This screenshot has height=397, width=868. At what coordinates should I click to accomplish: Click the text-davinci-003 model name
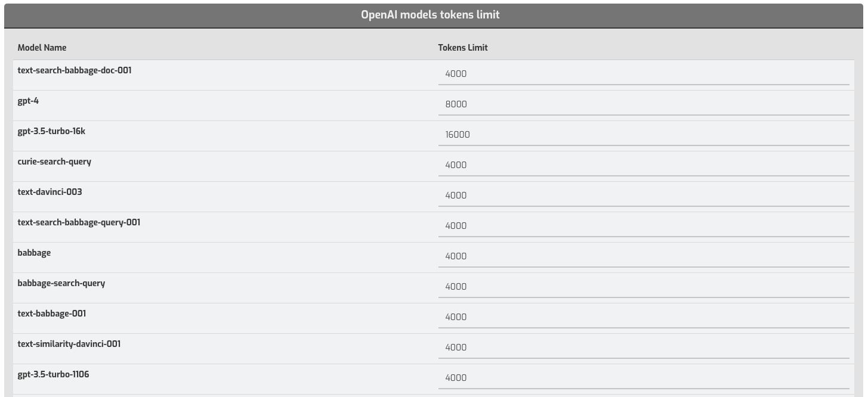pos(50,192)
